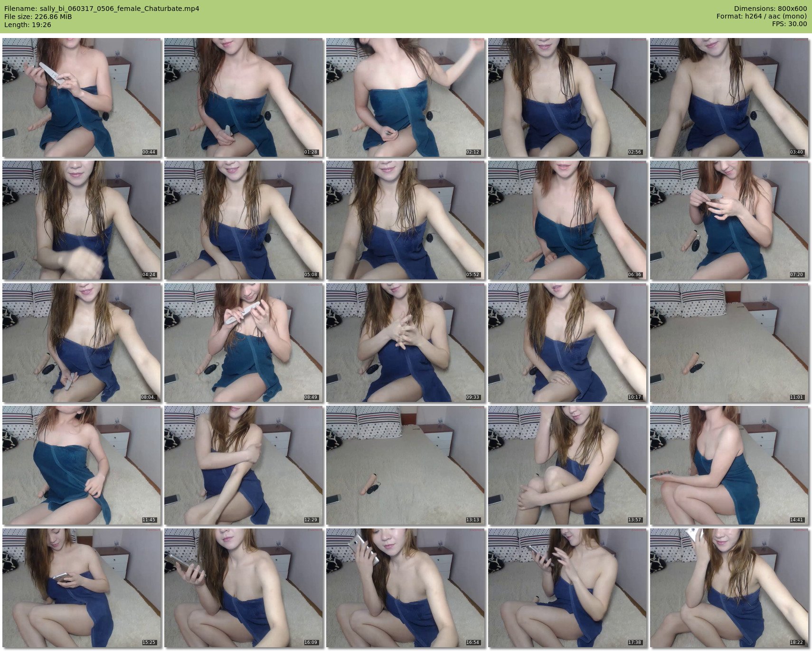812x651 pixels.
Task: Open the thumbnail at 02:12
Action: [x=406, y=97]
